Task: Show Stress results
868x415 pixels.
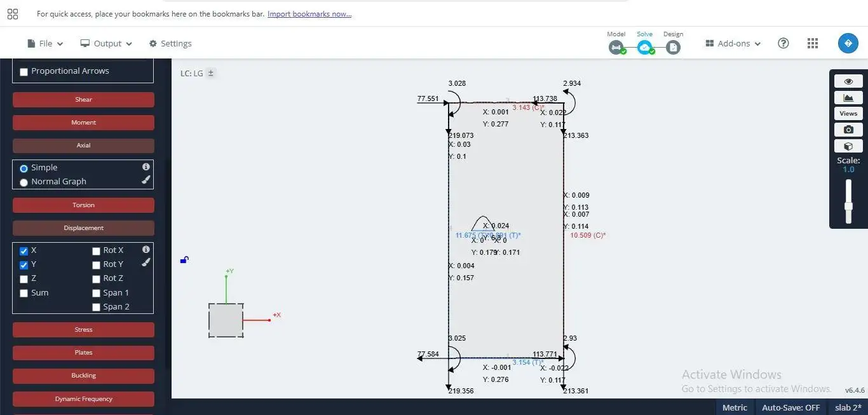Action: click(x=83, y=330)
